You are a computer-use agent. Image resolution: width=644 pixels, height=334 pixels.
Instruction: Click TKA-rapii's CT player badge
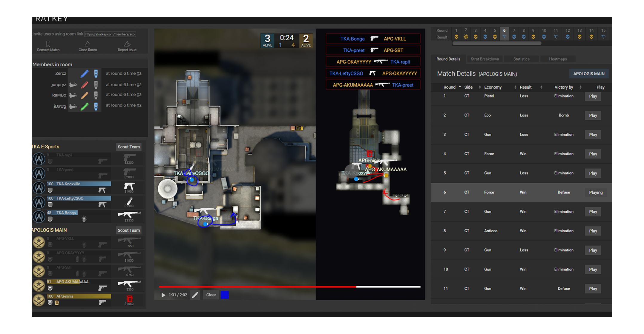[39, 159]
